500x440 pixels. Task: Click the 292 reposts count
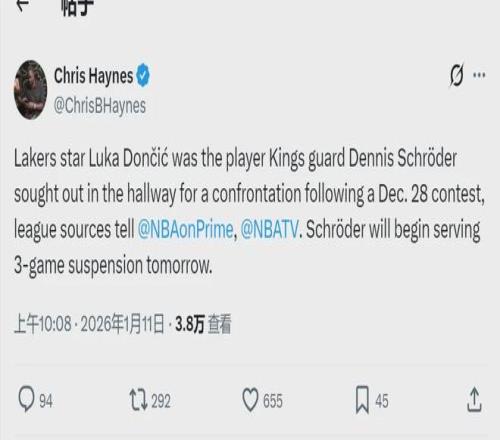[x=161, y=401]
